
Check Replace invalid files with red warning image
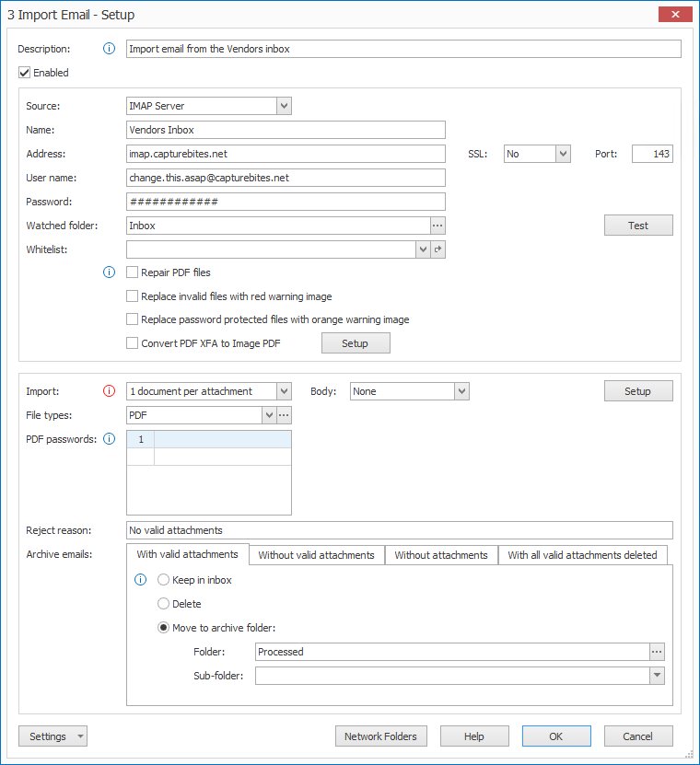132,296
